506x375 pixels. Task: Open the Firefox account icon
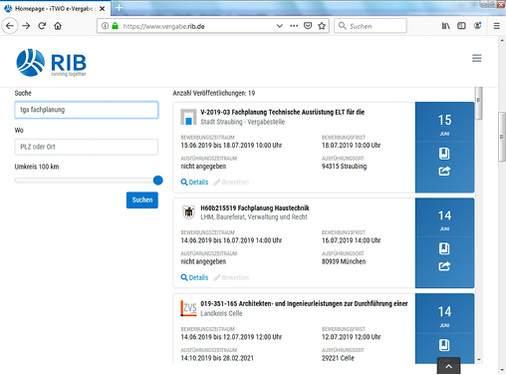478,26
